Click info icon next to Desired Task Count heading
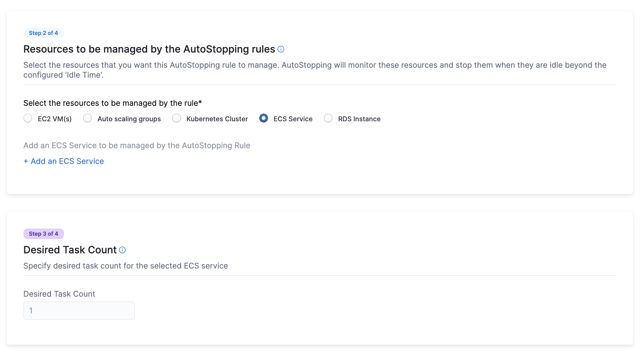Image resolution: width=644 pixels, height=357 pixels. click(122, 250)
